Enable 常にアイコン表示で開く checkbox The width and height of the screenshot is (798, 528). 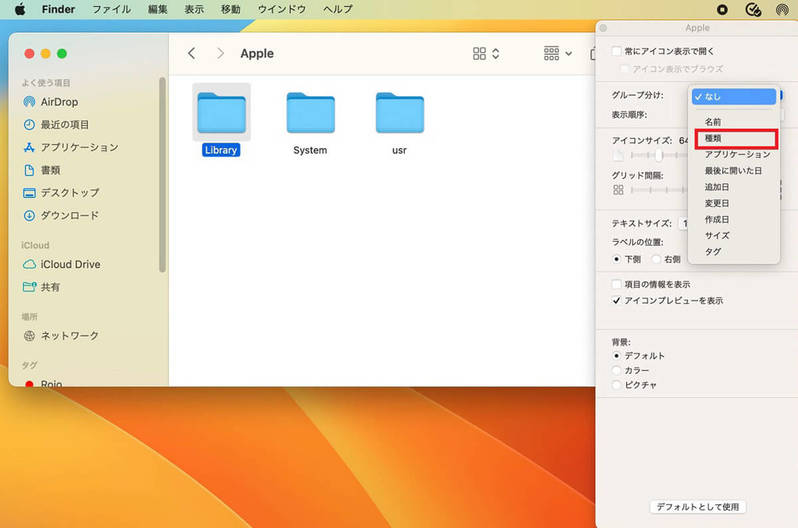[616, 51]
